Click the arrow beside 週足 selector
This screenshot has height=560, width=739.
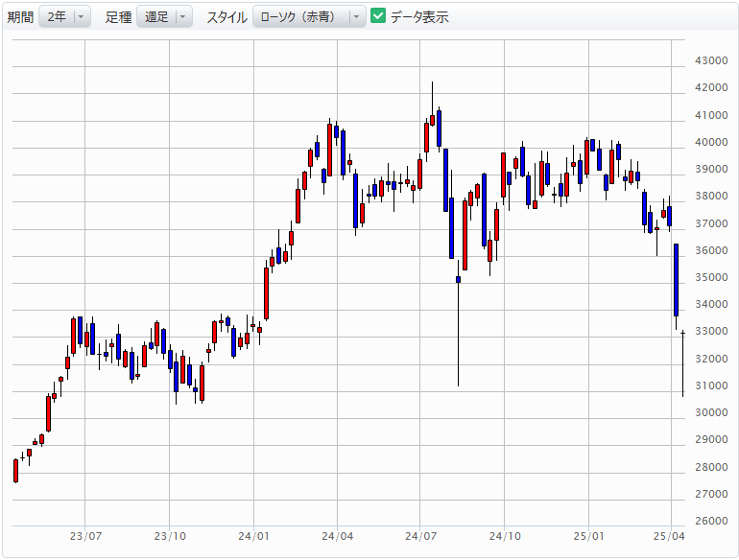(x=183, y=17)
